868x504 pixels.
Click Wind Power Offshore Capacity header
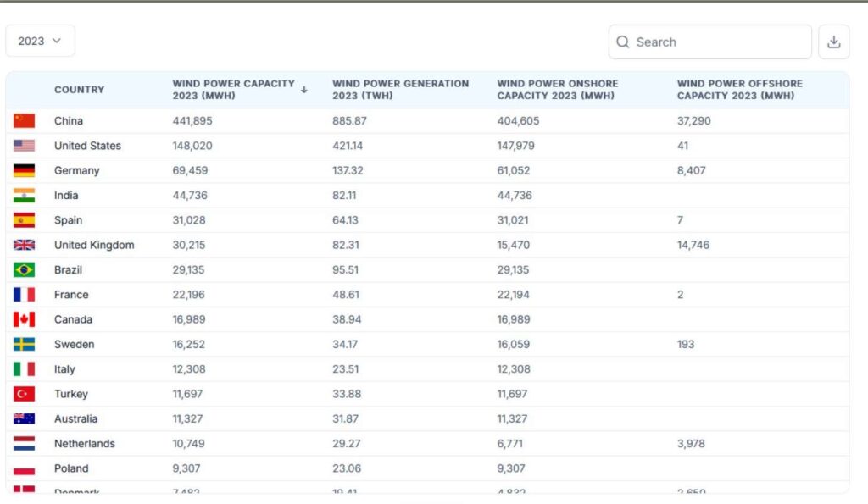click(739, 90)
